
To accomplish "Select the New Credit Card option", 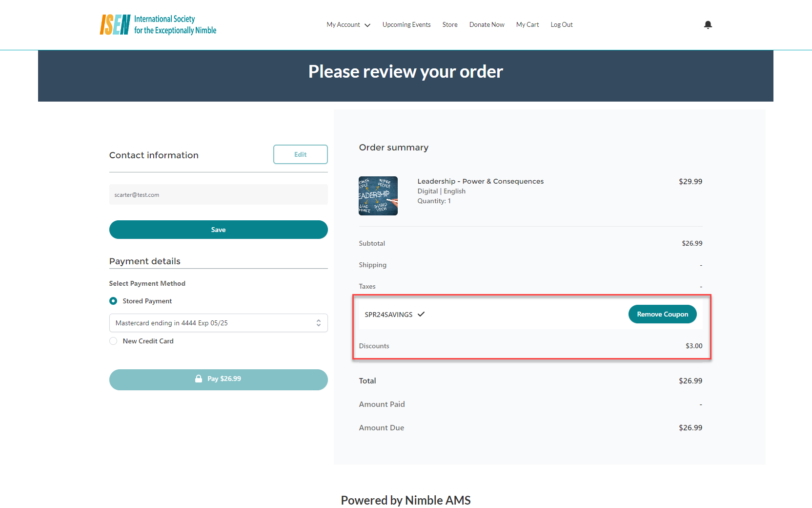I will coord(113,341).
